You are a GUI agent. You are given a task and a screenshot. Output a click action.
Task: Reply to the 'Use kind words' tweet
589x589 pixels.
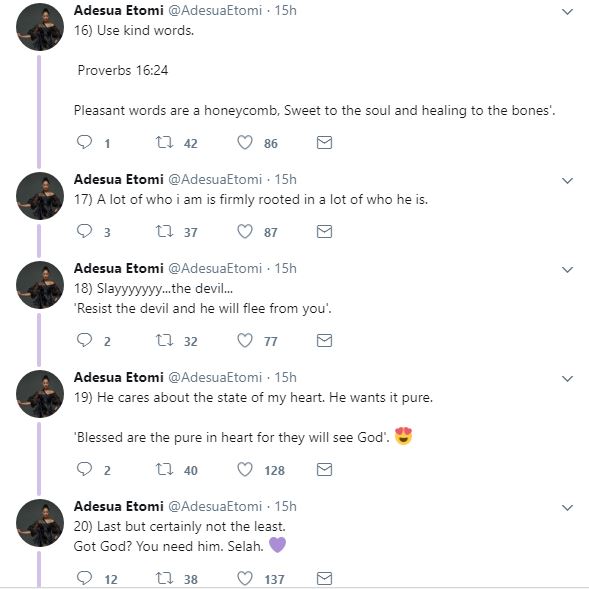[x=84, y=142]
